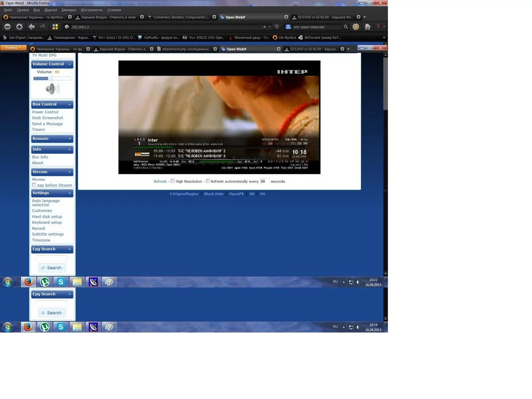Open file explorer in taskbar showing 10:19
The width and height of the screenshot is (532, 399).
[77, 327]
